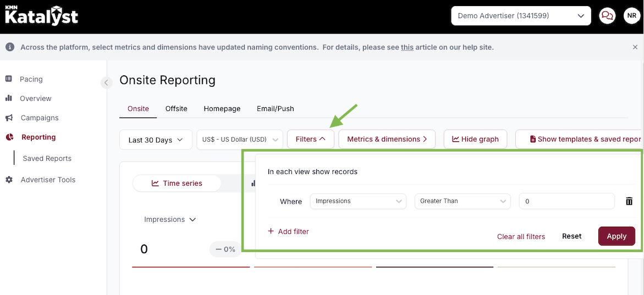Collapse the left sidebar with chevron
Image resolution: width=644 pixels, height=295 pixels.
pyautogui.click(x=106, y=82)
